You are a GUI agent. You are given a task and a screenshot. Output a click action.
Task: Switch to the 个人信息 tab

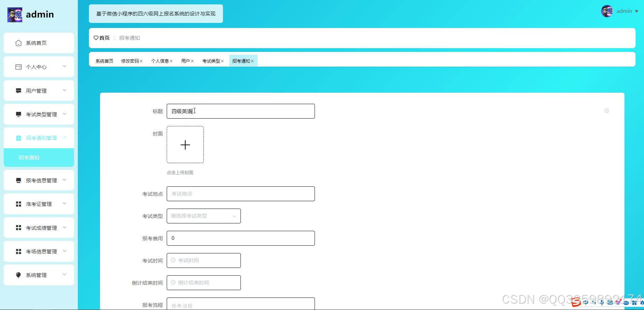160,61
